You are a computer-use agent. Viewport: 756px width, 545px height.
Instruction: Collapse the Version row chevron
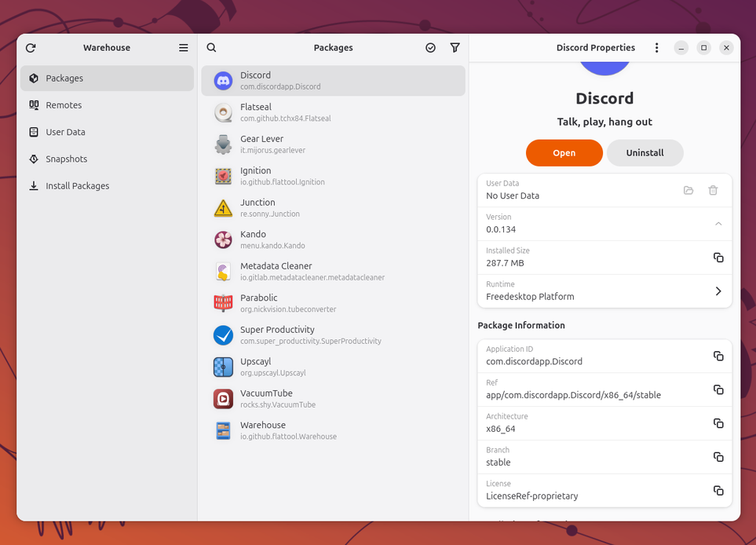(718, 224)
